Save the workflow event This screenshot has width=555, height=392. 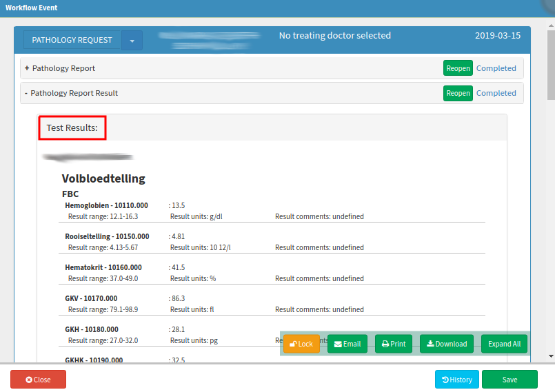pos(509,380)
